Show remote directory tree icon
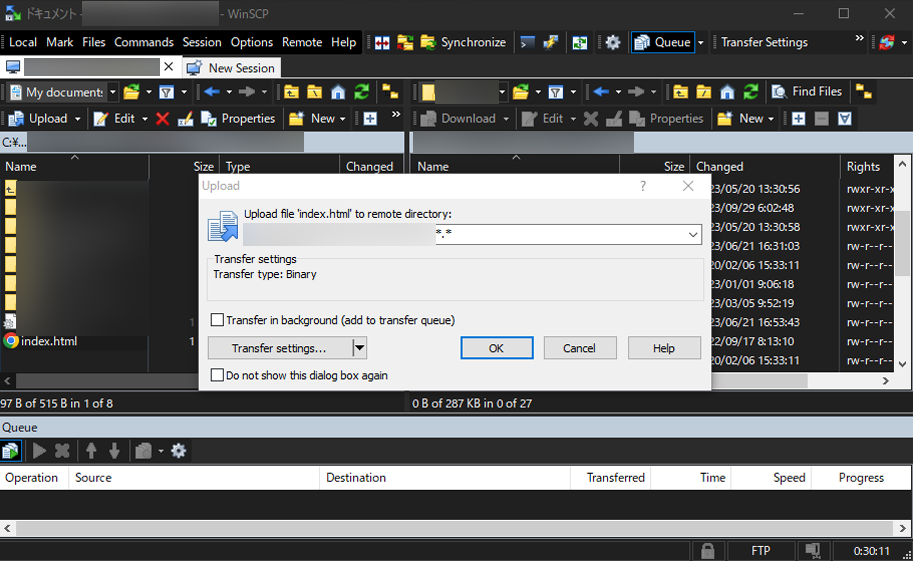The image size is (913, 561). [864, 92]
